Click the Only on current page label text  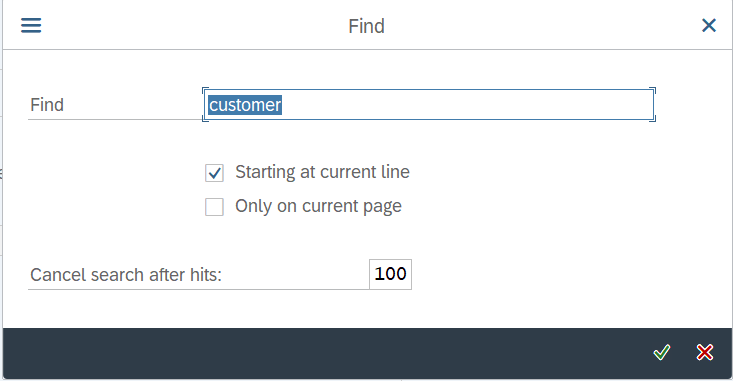coord(318,206)
